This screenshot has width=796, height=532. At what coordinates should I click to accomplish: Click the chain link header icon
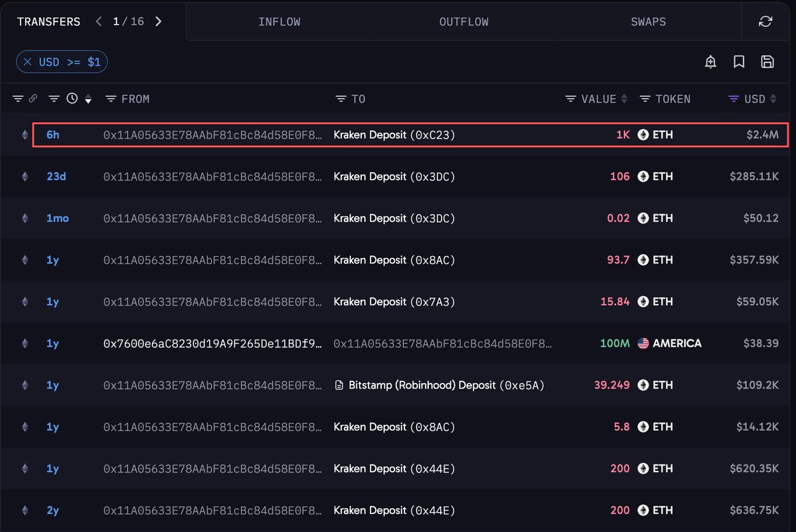[33, 98]
